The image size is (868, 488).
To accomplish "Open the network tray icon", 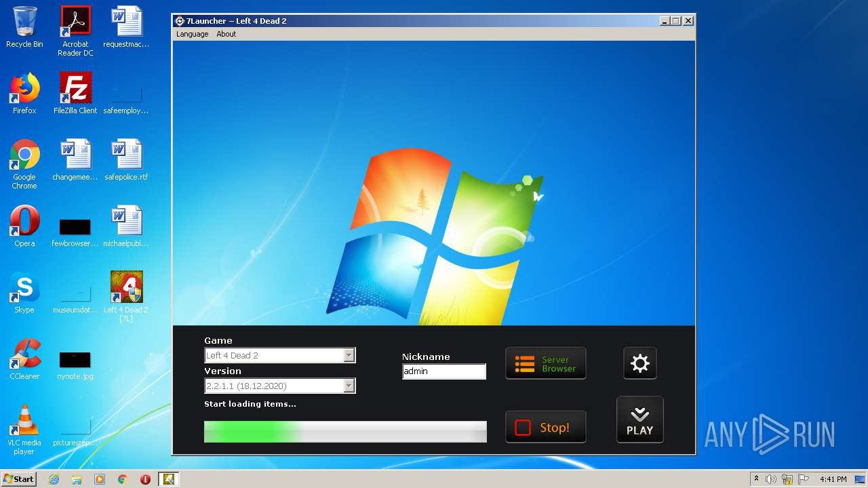I will [x=787, y=479].
